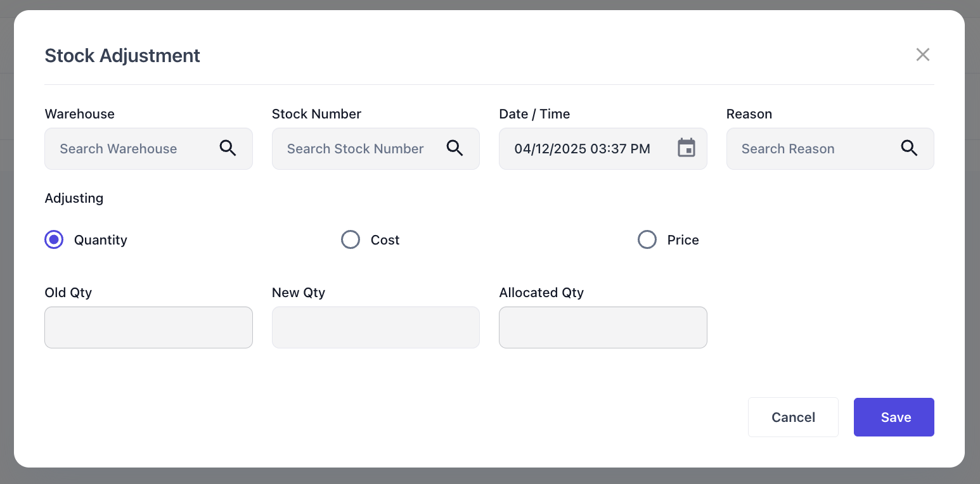Image resolution: width=980 pixels, height=484 pixels.
Task: Switch adjusting type to Price
Action: [647, 239]
